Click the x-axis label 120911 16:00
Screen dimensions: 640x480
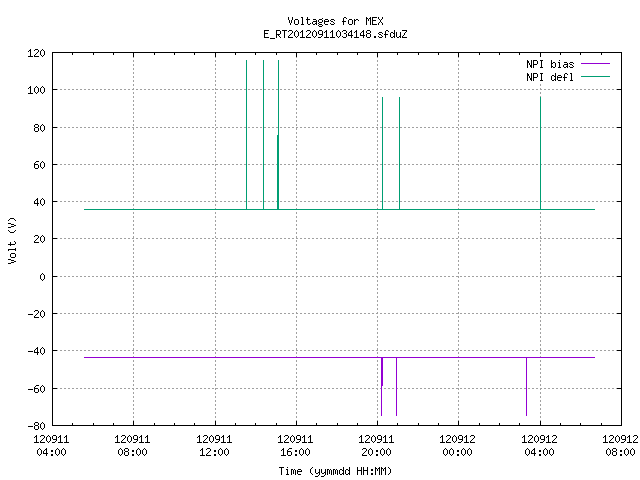pos(295,446)
